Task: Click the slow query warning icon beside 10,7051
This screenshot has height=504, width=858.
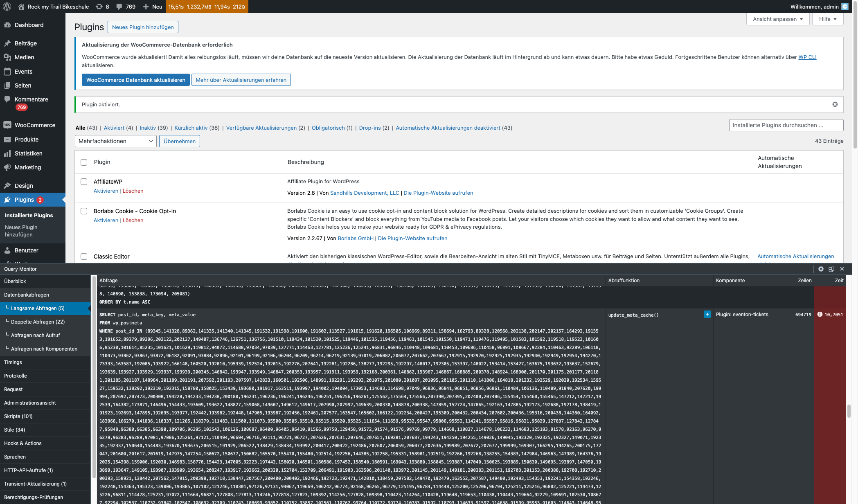Action: (820, 314)
